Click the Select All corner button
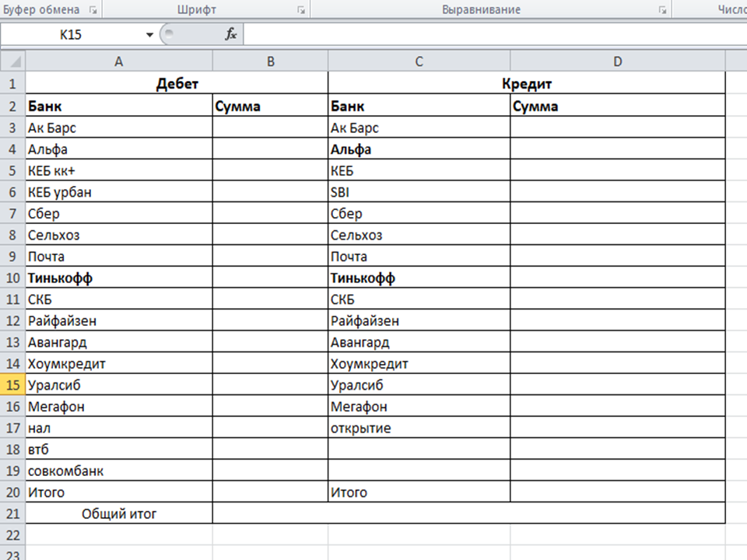The height and width of the screenshot is (560, 747). point(13,61)
